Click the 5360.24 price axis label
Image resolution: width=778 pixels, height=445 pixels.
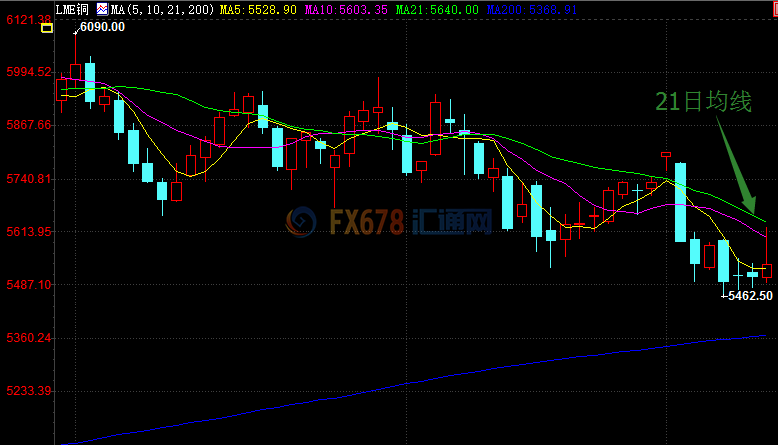coord(27,338)
